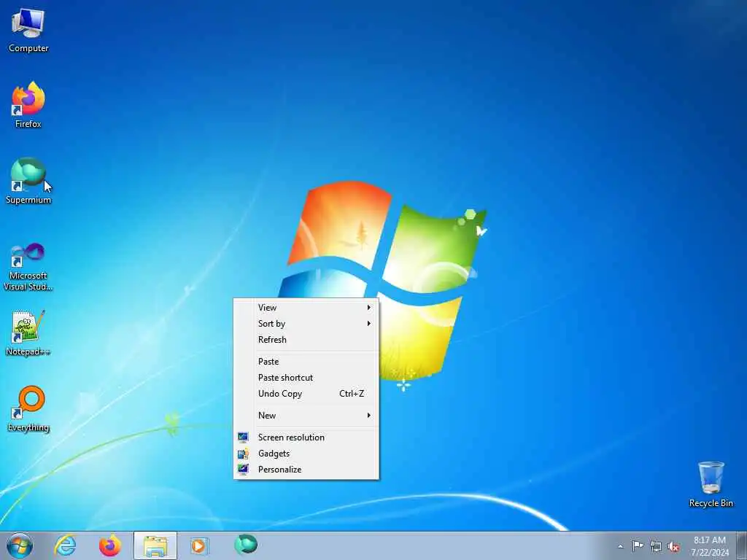
Task: Select the Supermium desktop shortcut
Action: (28, 182)
